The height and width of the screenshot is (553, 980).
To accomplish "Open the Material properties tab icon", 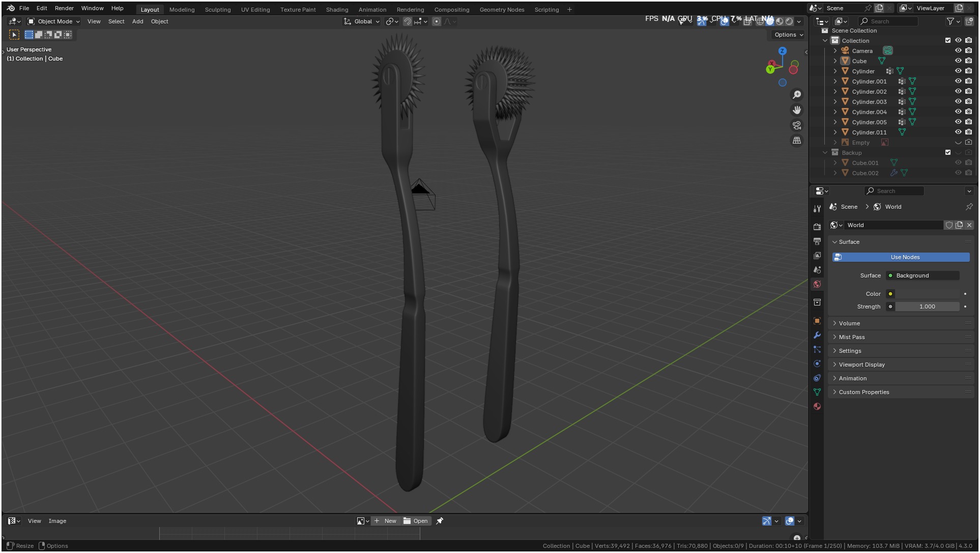I will (x=817, y=406).
